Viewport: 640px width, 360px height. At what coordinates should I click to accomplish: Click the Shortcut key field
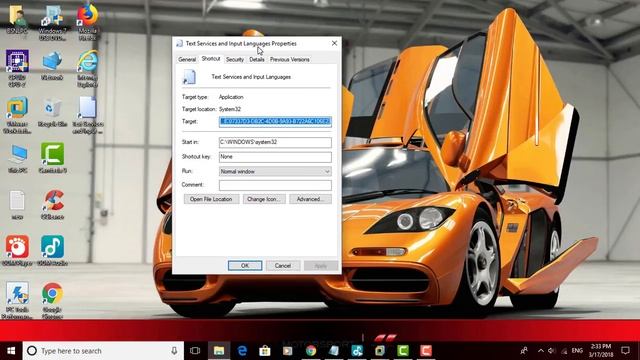(275, 157)
